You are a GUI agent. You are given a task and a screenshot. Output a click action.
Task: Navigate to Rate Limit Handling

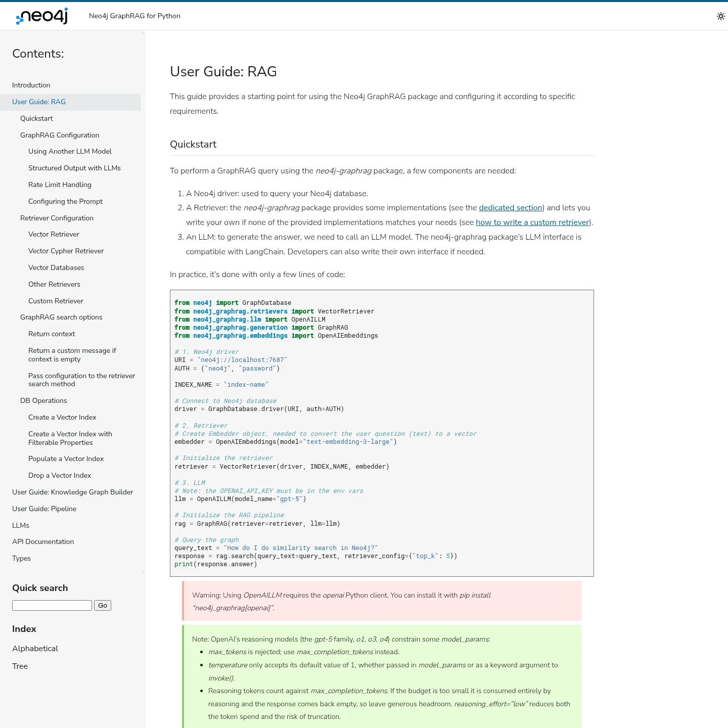tap(60, 185)
